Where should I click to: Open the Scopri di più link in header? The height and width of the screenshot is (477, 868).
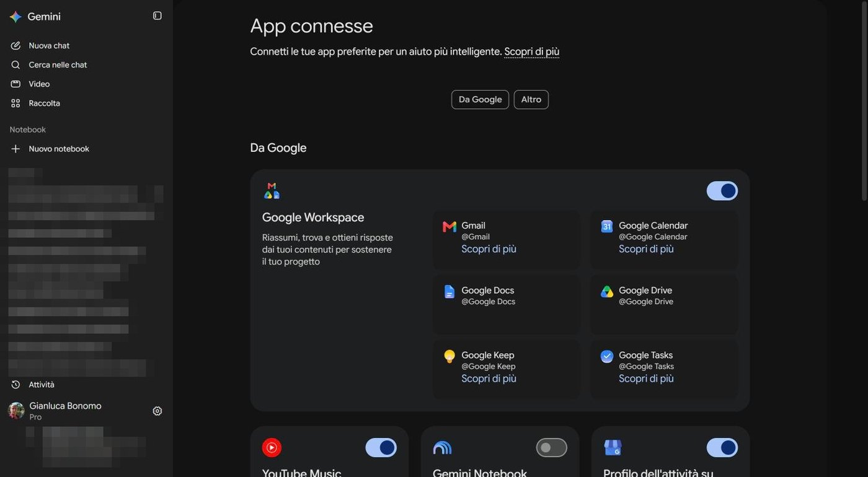[x=531, y=51]
